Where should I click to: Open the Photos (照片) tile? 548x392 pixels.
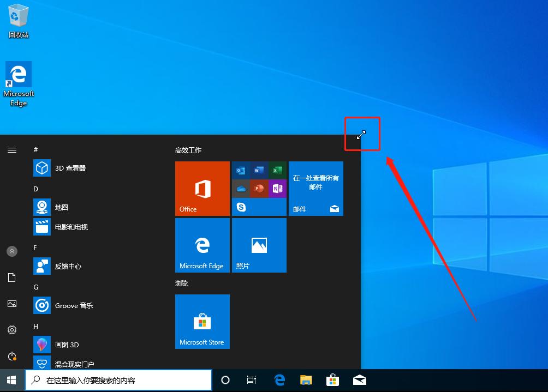coord(259,245)
